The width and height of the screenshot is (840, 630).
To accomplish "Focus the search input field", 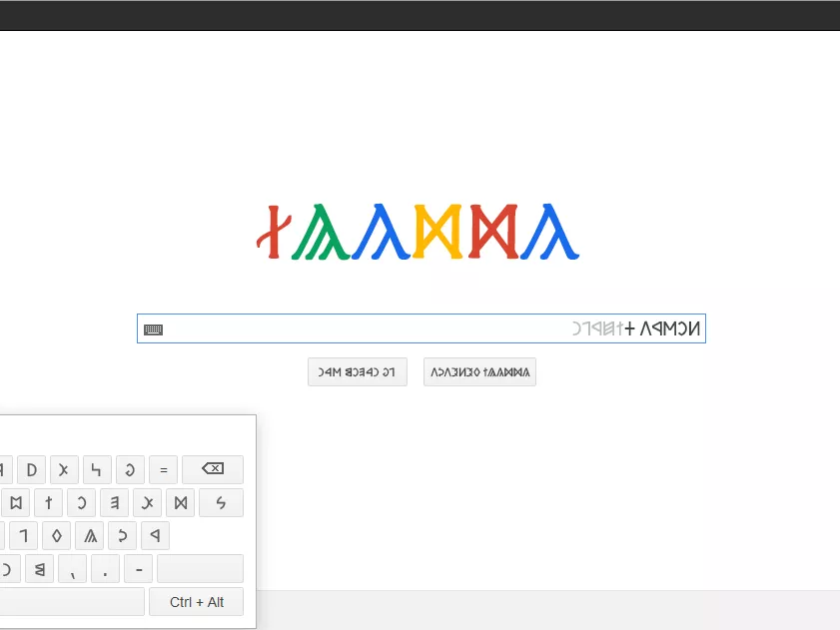I will point(421,328).
